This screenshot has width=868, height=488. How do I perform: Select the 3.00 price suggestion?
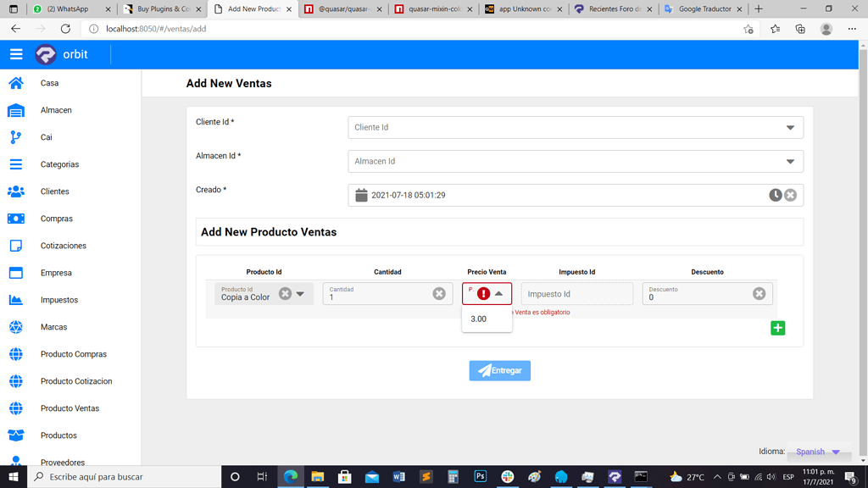(x=478, y=319)
